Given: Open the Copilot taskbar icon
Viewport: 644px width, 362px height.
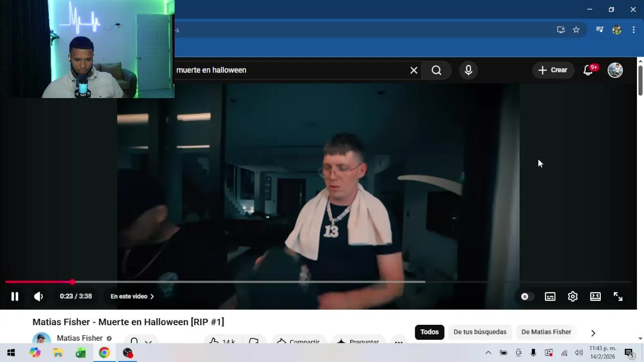Looking at the screenshot, I should [35, 353].
